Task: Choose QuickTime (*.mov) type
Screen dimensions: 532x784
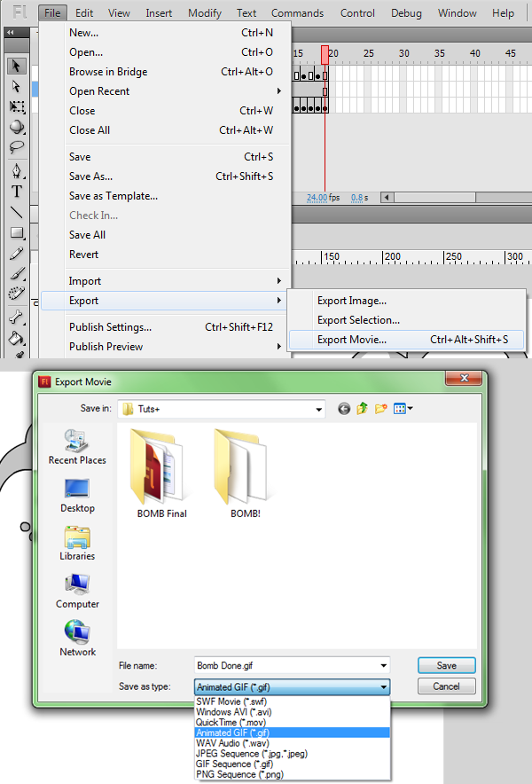Action: [x=292, y=723]
